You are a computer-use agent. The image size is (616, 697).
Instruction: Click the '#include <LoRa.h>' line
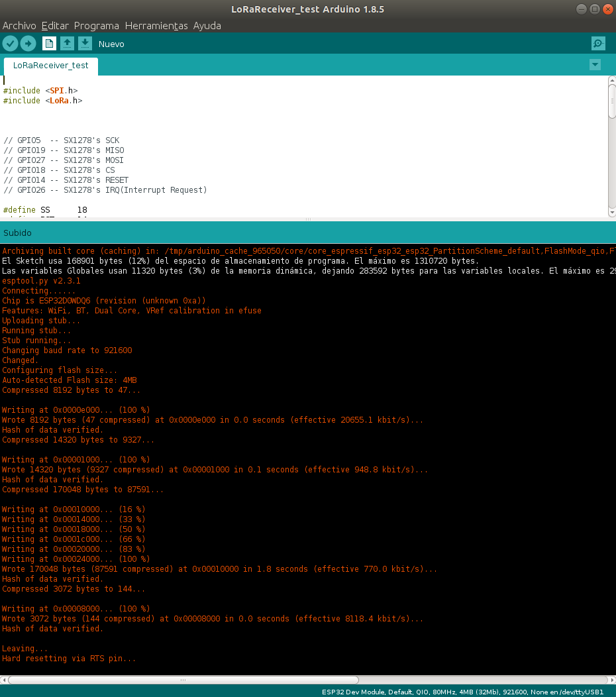pos(42,101)
